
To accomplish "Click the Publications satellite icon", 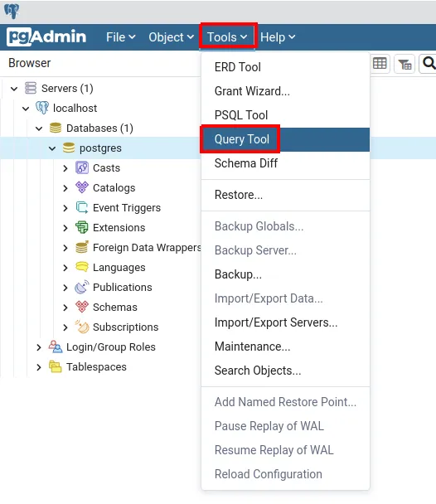I will point(81,287).
